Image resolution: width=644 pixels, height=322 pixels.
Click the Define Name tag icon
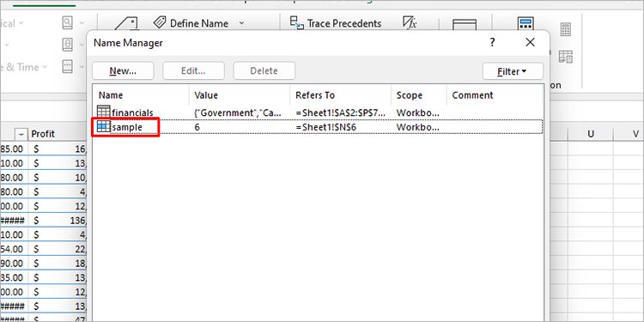[x=160, y=22]
